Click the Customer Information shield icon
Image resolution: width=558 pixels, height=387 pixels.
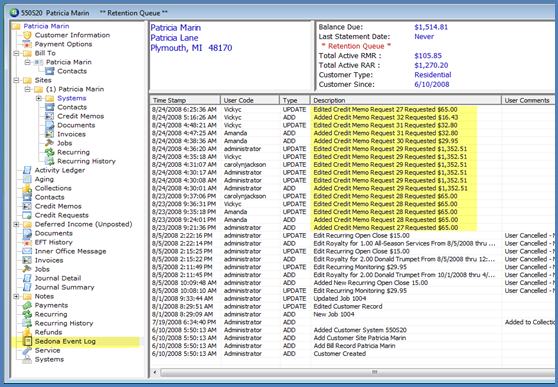click(27, 35)
